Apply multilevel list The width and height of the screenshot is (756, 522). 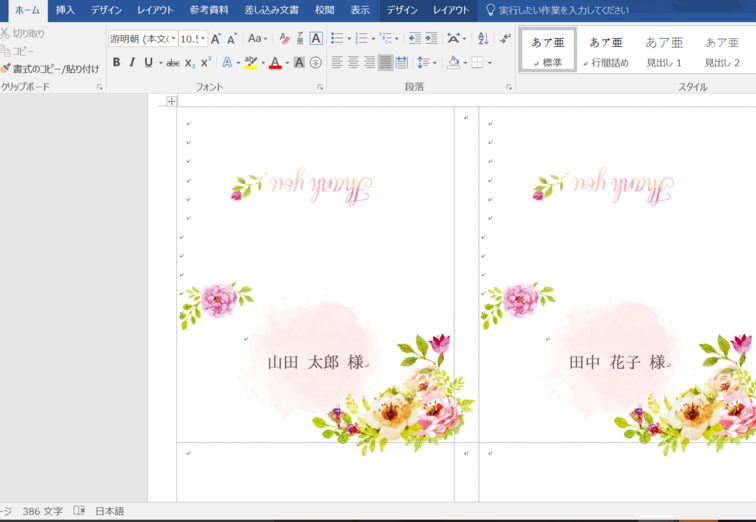tap(385, 39)
